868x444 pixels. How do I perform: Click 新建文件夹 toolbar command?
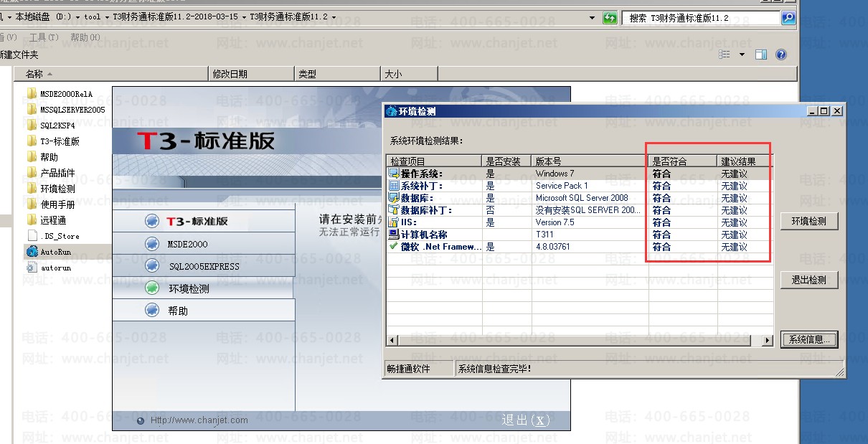click(x=19, y=55)
